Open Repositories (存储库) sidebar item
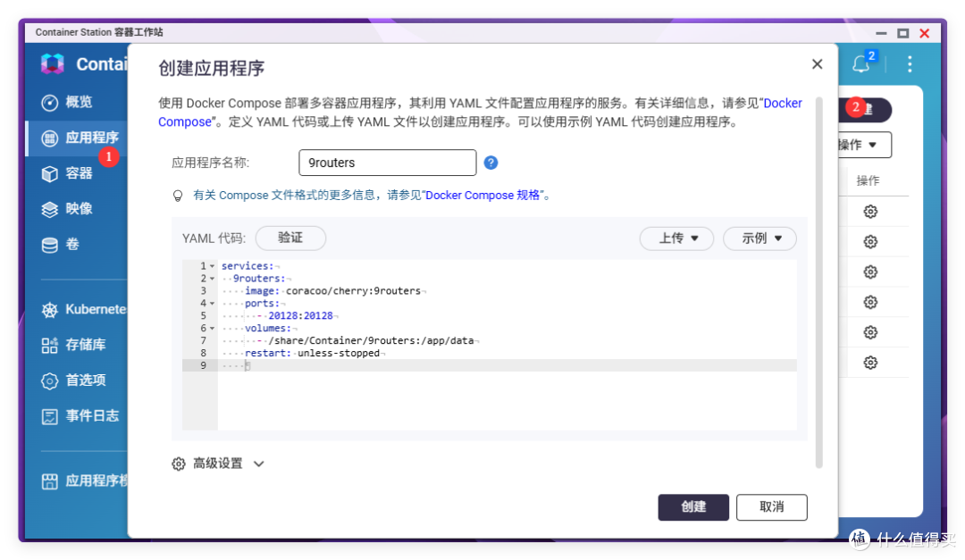This screenshot has height=560, width=965. click(85, 345)
